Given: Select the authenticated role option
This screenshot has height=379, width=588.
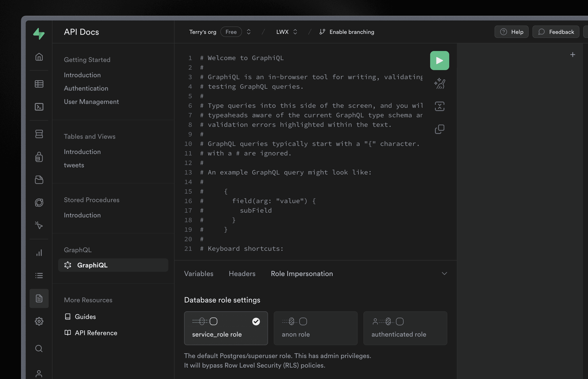Looking at the screenshot, I should (x=405, y=328).
